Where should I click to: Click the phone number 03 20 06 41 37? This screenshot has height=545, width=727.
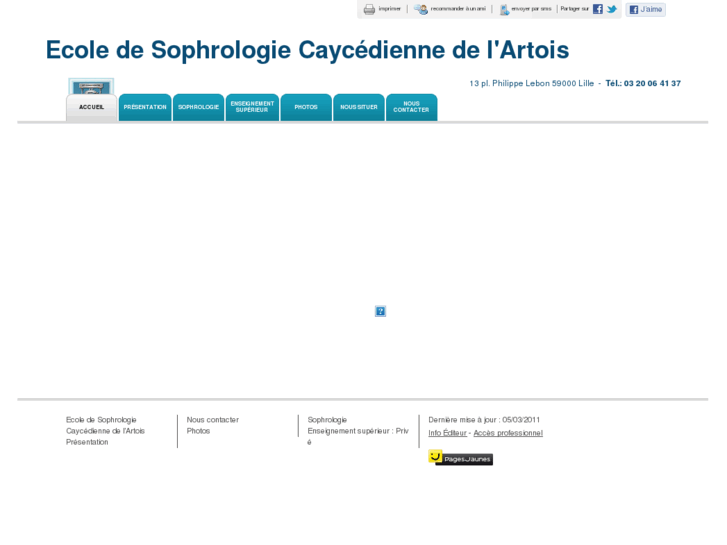click(652, 83)
